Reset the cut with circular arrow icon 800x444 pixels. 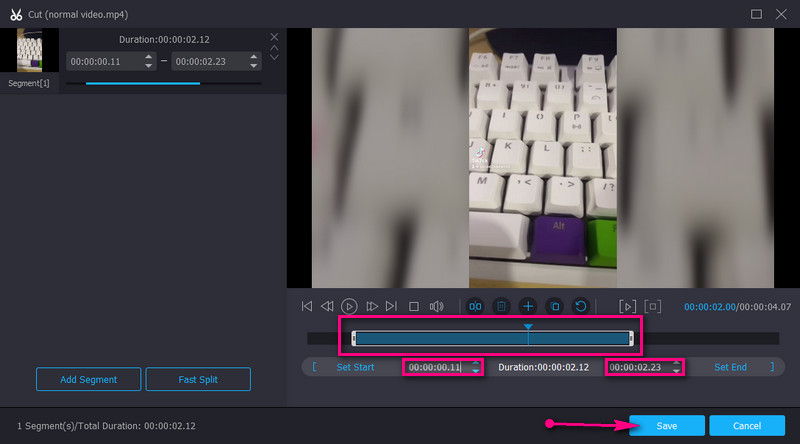pyautogui.click(x=581, y=306)
